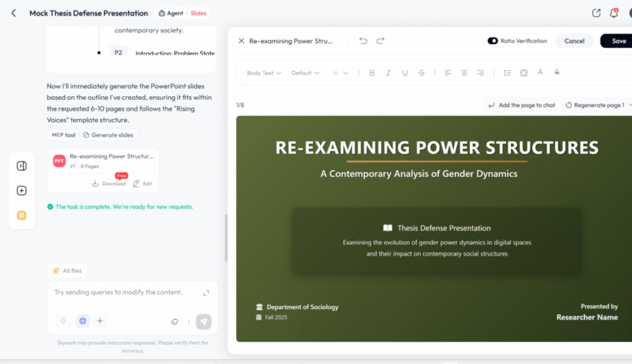Open the Body Text style dropdown

click(x=264, y=73)
